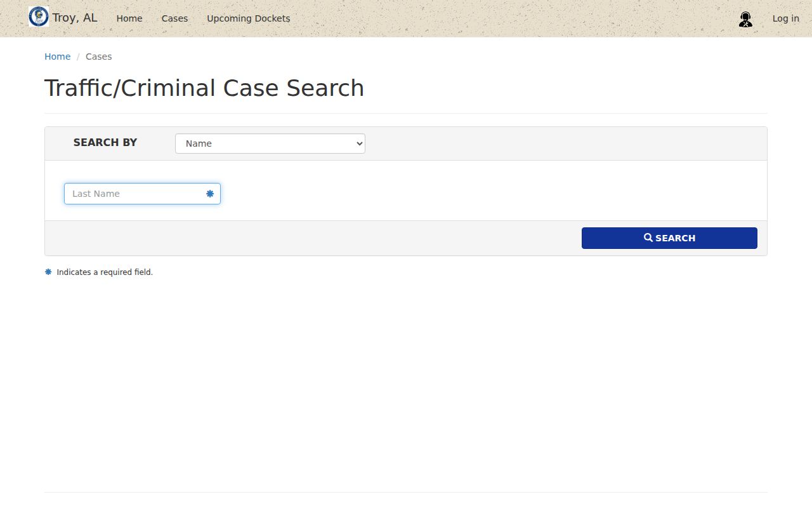Open the support agent icon
The image size is (812, 508).
[x=745, y=19]
